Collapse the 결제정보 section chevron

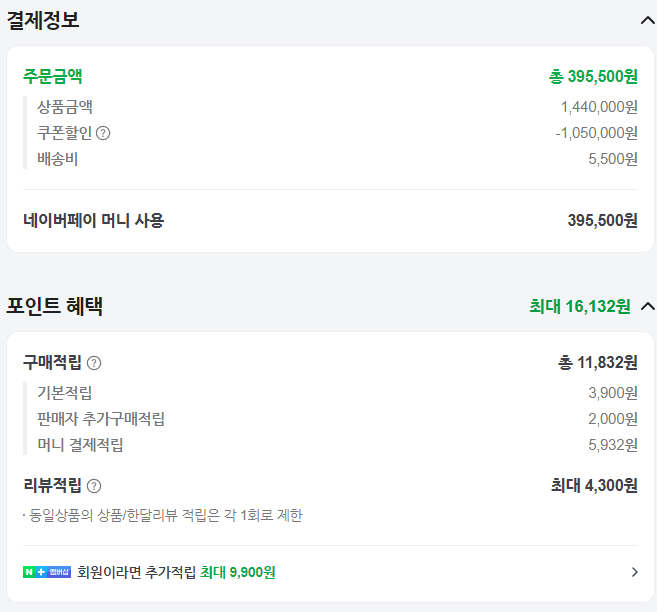pos(647,20)
